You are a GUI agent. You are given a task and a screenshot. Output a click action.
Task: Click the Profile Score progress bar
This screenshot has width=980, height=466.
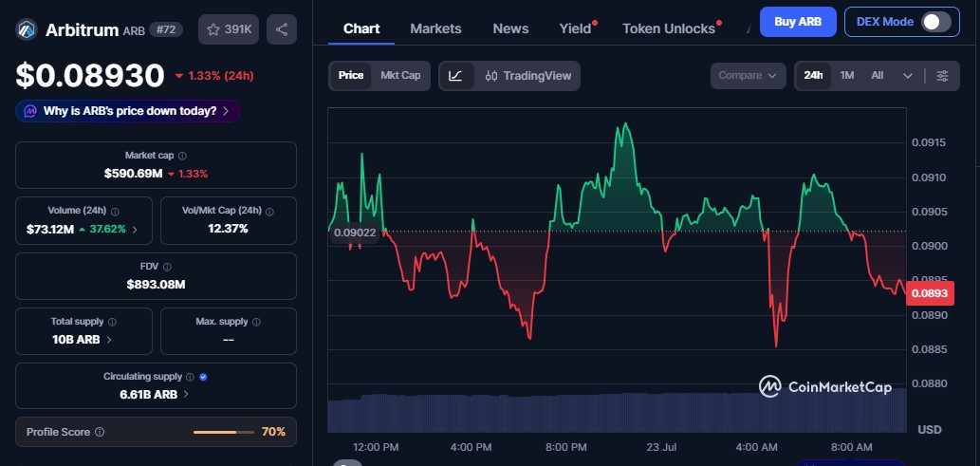[224, 432]
